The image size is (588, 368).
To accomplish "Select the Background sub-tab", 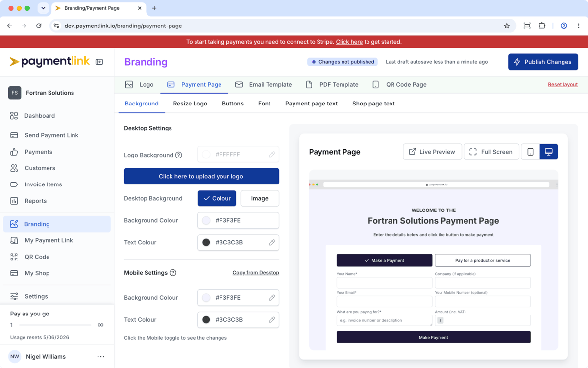I will [142, 104].
